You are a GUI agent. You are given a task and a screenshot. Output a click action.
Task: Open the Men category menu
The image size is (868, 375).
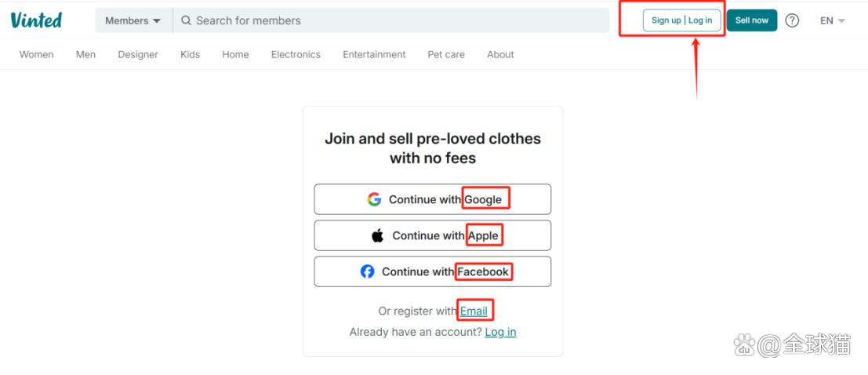click(x=85, y=54)
